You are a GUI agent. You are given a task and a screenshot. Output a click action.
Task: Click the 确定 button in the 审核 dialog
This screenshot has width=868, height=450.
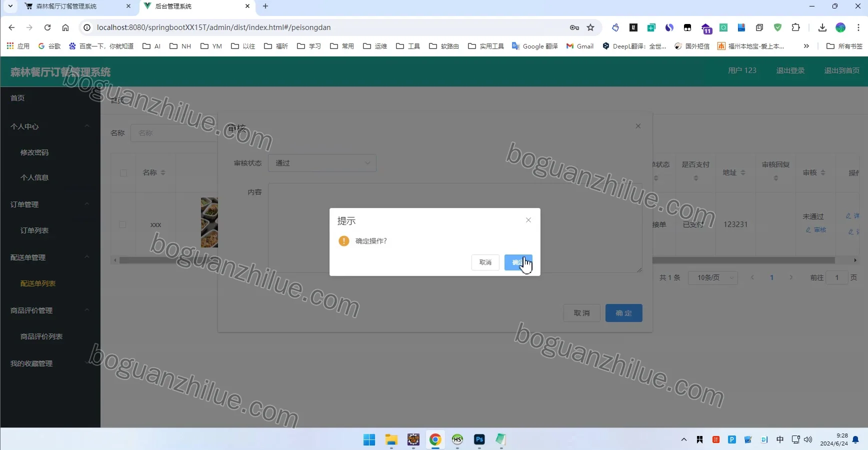pos(623,313)
